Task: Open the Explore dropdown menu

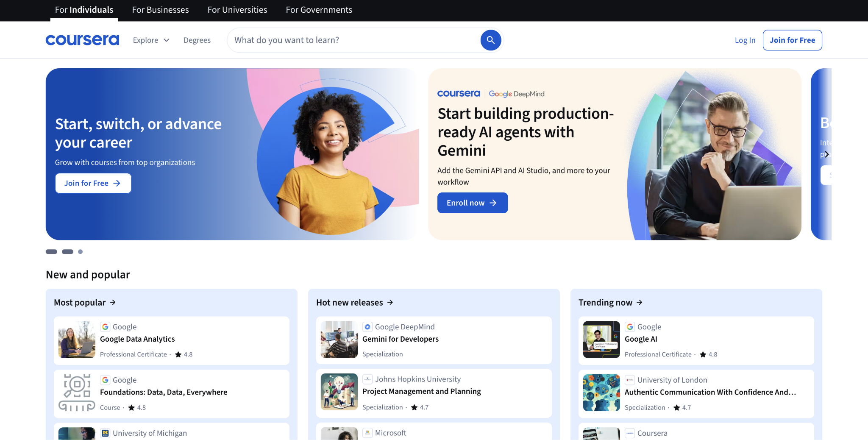Action: pyautogui.click(x=151, y=40)
